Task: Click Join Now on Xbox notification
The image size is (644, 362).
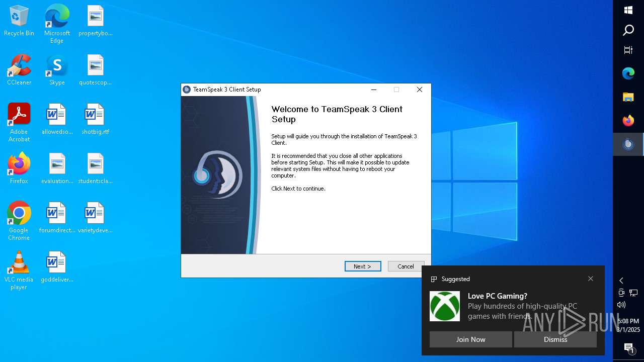Action: (x=470, y=339)
